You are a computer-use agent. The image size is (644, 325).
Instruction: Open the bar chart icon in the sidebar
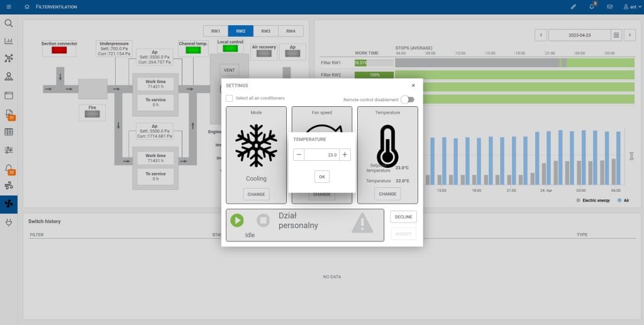[9, 41]
